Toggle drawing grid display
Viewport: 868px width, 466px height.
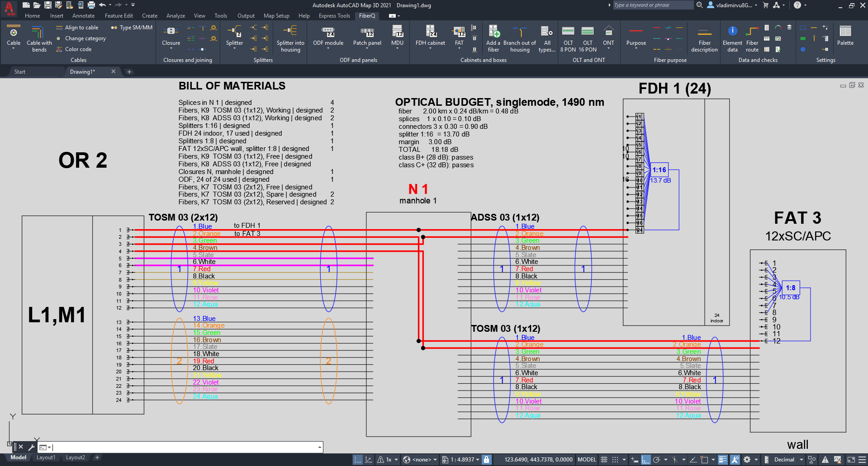tap(604, 460)
